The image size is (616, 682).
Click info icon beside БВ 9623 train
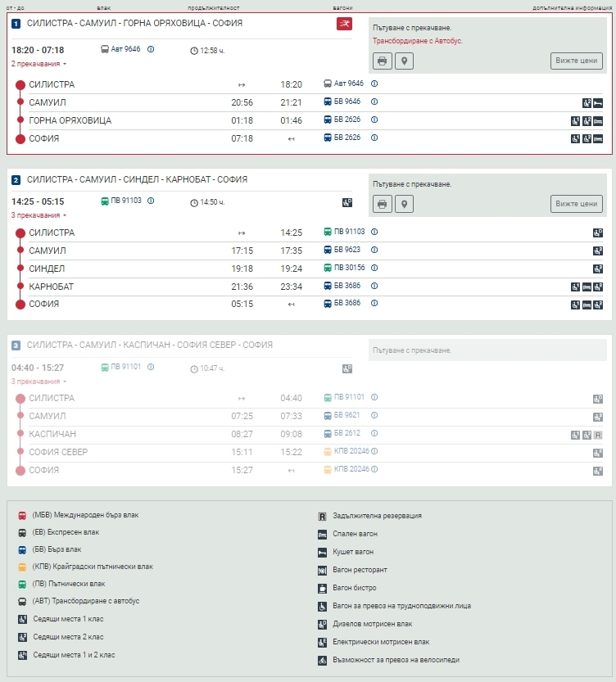374,251
